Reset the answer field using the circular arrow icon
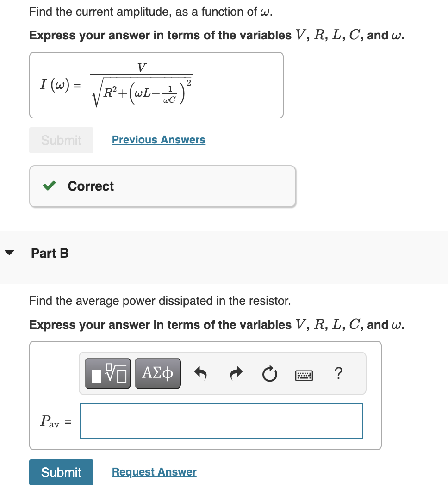 pos(269,373)
